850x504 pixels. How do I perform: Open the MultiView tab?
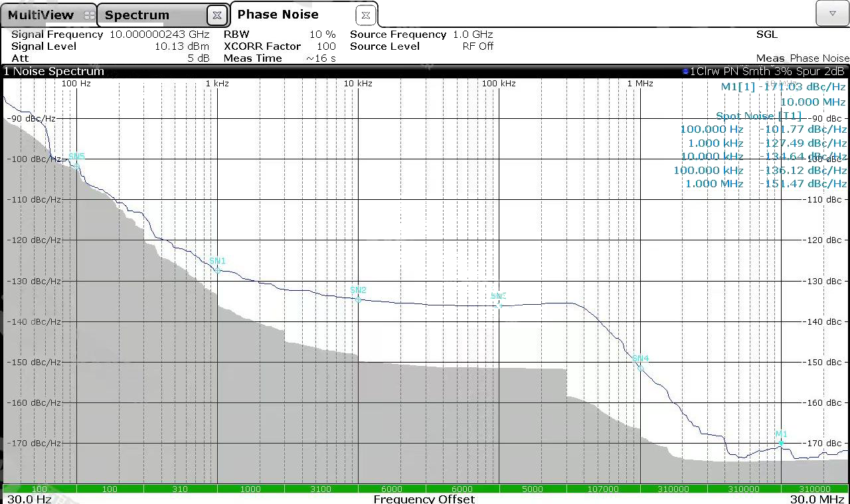click(48, 15)
